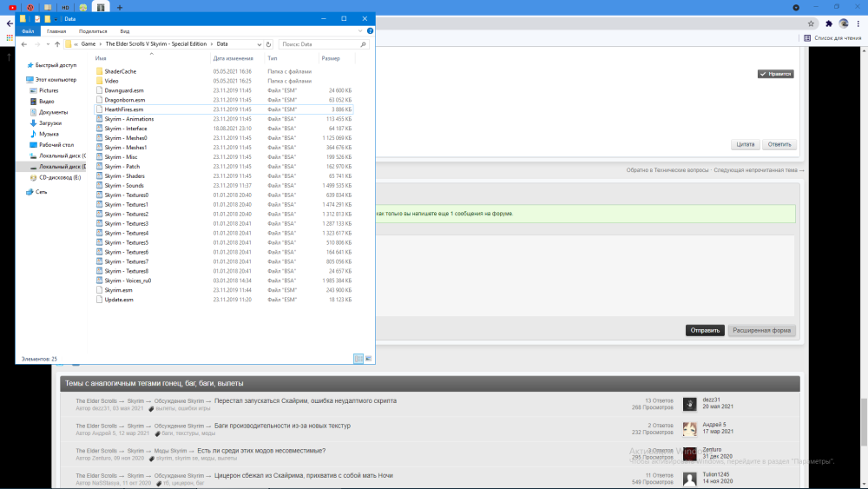This screenshot has width=868, height=489.
Task: Go back in Explorer navigation
Action: (x=23, y=44)
